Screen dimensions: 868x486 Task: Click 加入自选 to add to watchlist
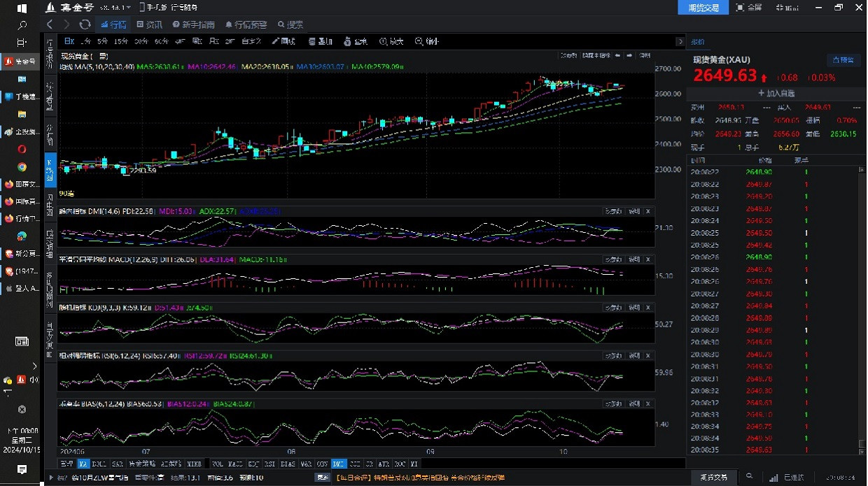(x=776, y=93)
